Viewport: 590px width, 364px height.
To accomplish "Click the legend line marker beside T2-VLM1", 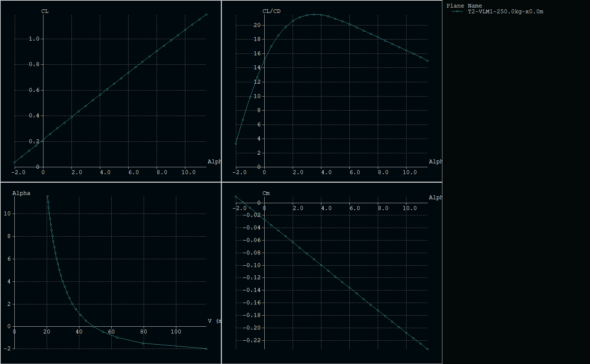I will tap(457, 11).
